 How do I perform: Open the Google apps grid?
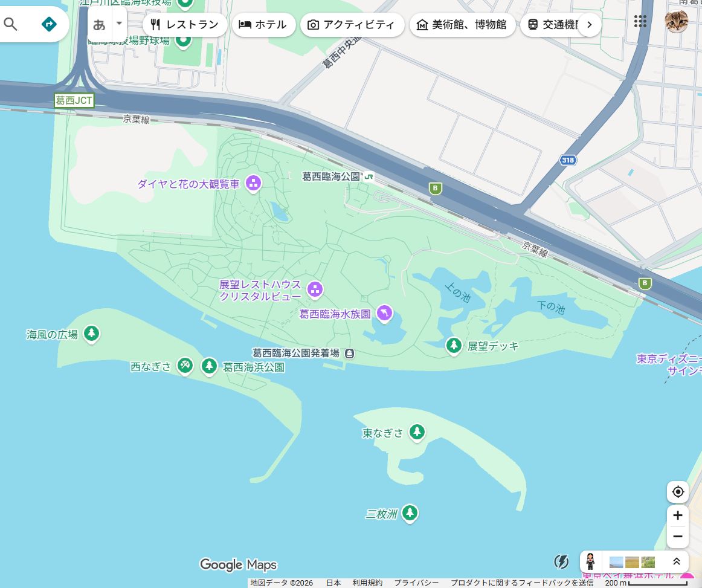pyautogui.click(x=640, y=21)
